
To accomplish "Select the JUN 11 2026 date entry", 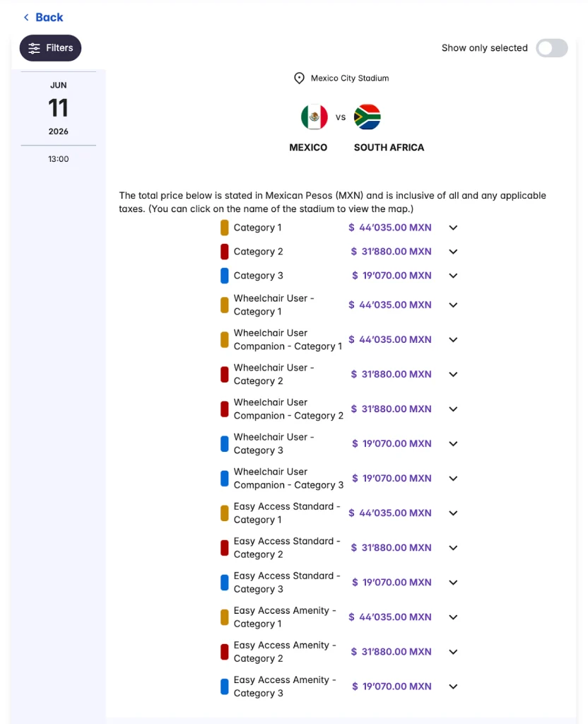I will pyautogui.click(x=58, y=108).
